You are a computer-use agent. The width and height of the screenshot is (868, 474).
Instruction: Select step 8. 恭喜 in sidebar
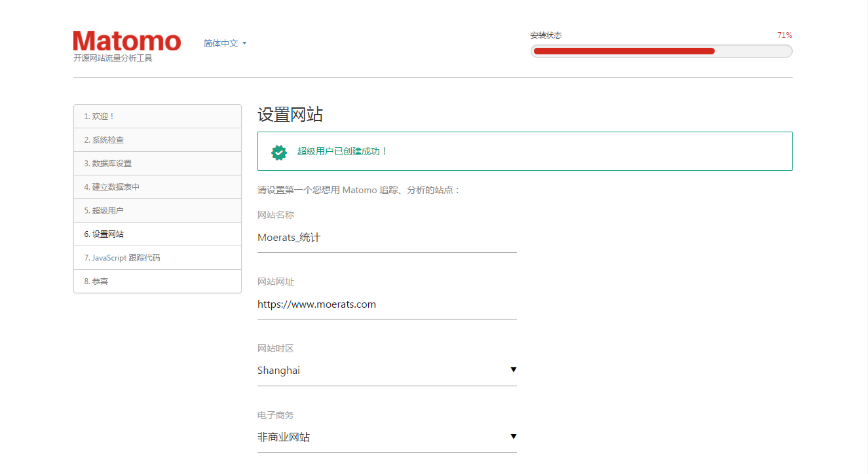coord(157,282)
